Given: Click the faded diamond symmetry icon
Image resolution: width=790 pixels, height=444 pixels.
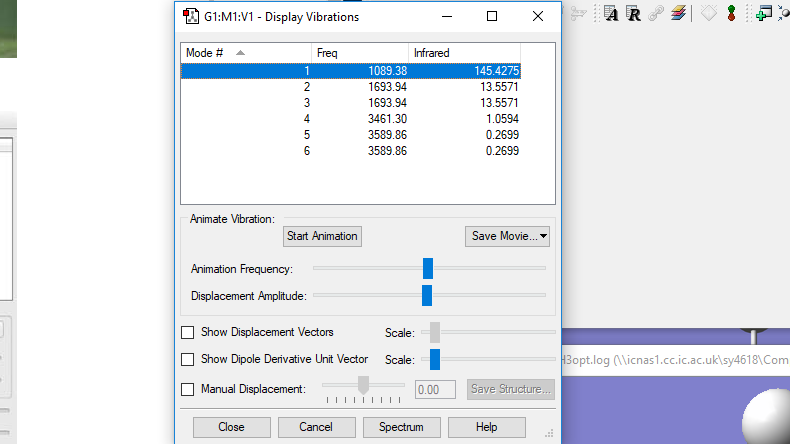Looking at the screenshot, I should [708, 14].
